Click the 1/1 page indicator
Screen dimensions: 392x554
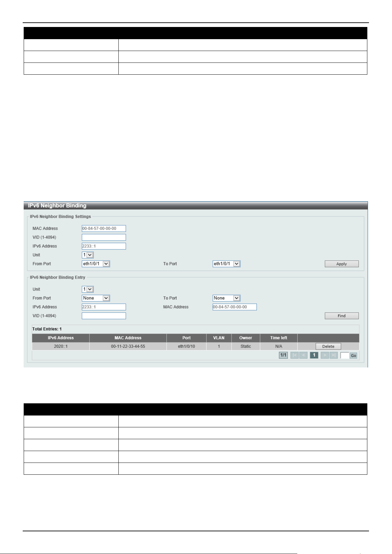coord(283,355)
